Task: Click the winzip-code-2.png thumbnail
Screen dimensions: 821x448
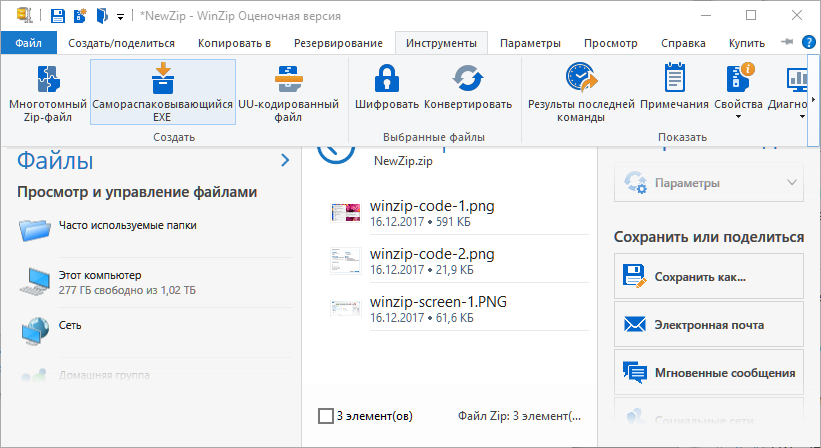Action: pyautogui.click(x=346, y=261)
